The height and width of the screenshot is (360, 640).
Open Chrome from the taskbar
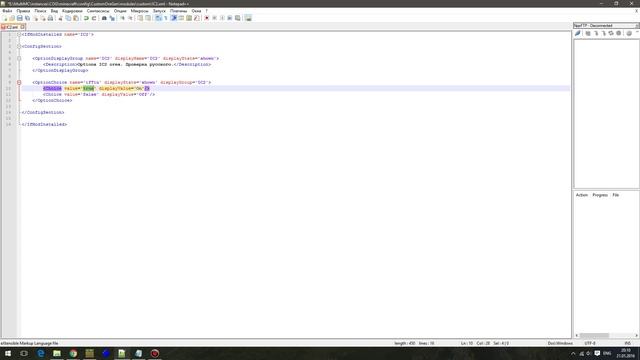click(73, 353)
